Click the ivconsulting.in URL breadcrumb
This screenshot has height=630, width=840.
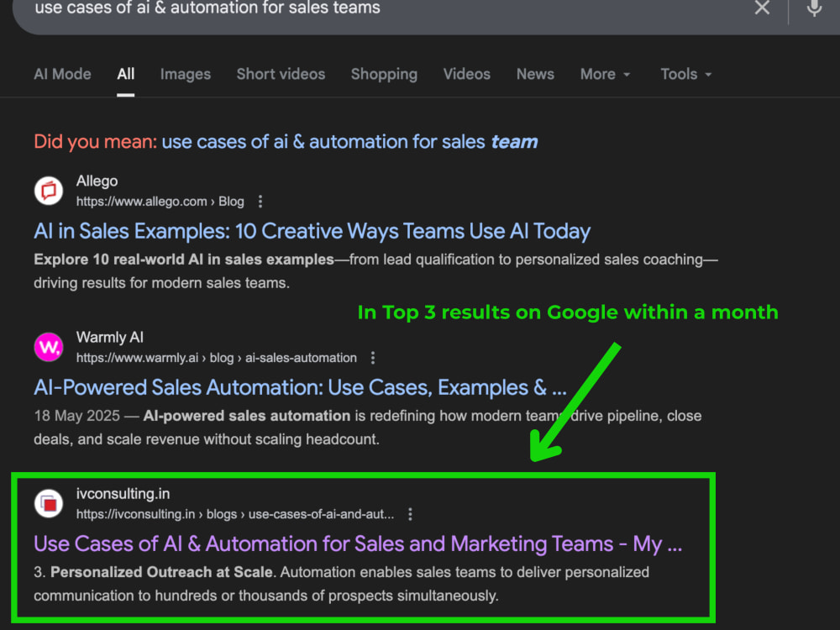(234, 514)
